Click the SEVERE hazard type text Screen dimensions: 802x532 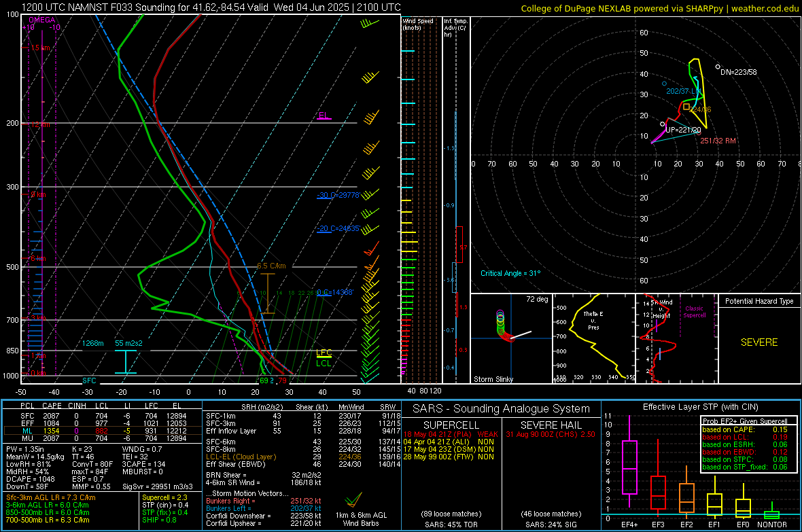point(759,342)
